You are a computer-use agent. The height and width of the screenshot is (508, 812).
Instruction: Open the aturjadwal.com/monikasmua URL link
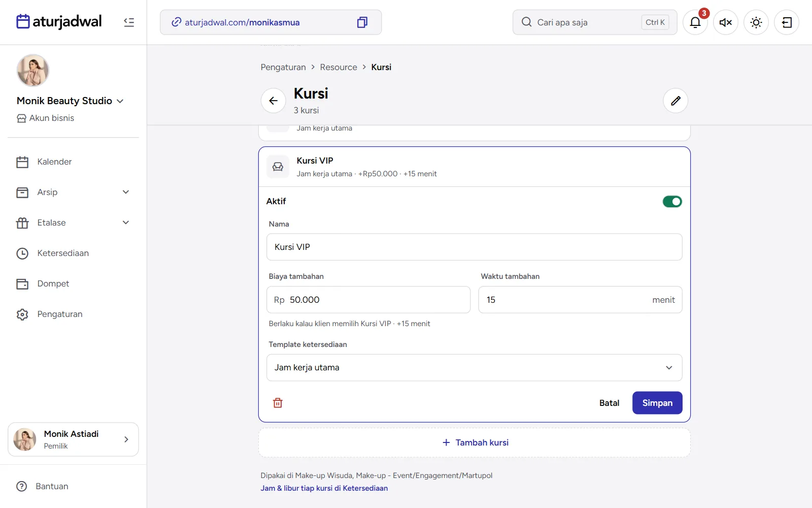pyautogui.click(x=242, y=22)
